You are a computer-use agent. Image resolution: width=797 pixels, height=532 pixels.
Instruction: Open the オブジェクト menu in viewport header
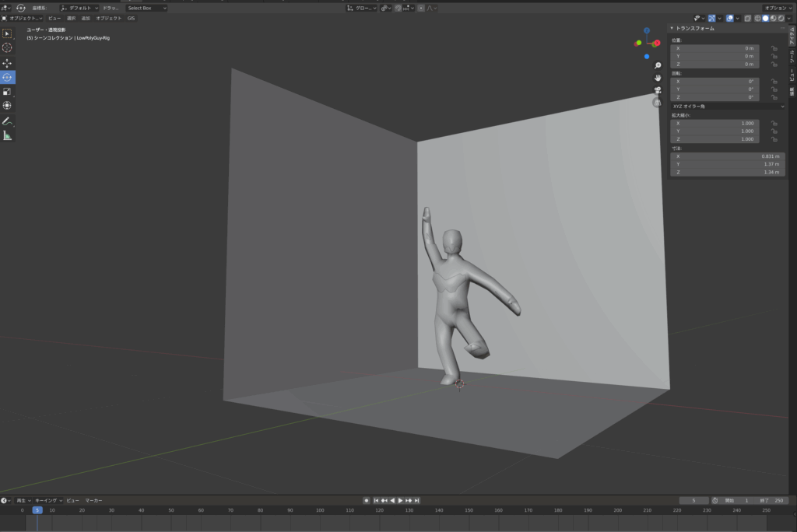[x=109, y=18]
